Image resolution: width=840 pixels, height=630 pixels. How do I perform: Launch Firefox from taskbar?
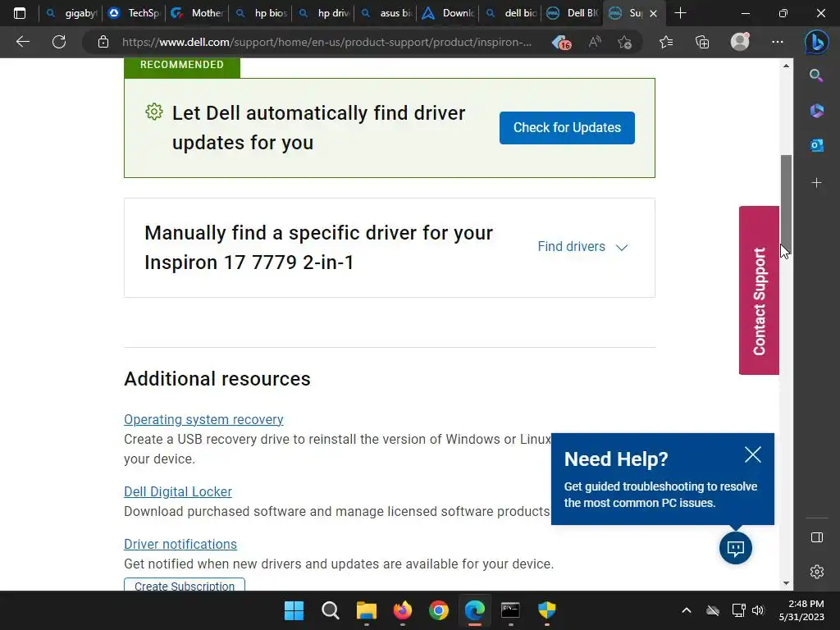tap(402, 610)
